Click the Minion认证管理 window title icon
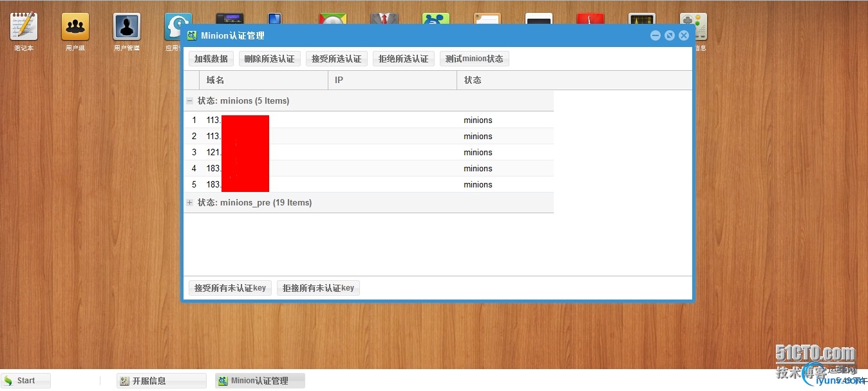This screenshot has width=868, height=391. (x=192, y=35)
